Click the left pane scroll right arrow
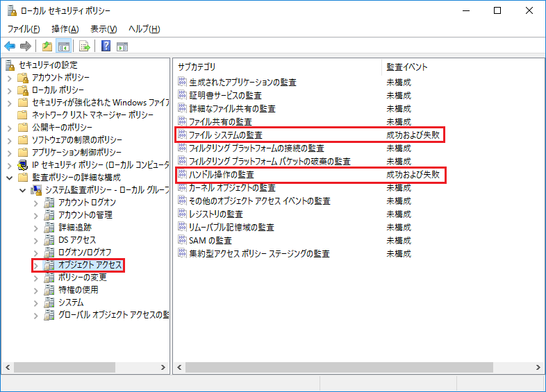The height and width of the screenshot is (392, 546). [x=163, y=367]
